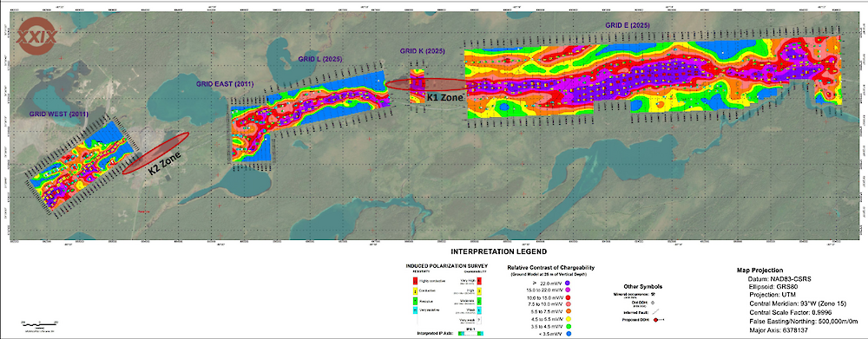Click the Proposed DDH legend symbol
868x339 pixels.
click(x=659, y=320)
